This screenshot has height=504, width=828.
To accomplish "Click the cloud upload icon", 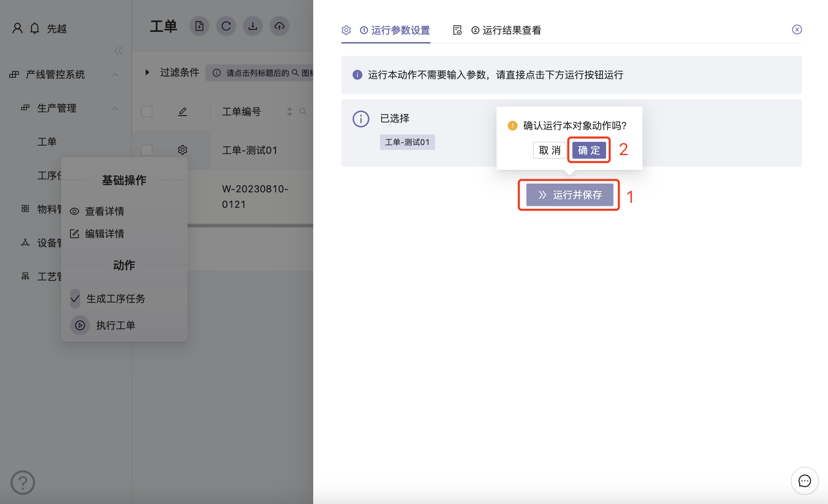I will click(279, 26).
